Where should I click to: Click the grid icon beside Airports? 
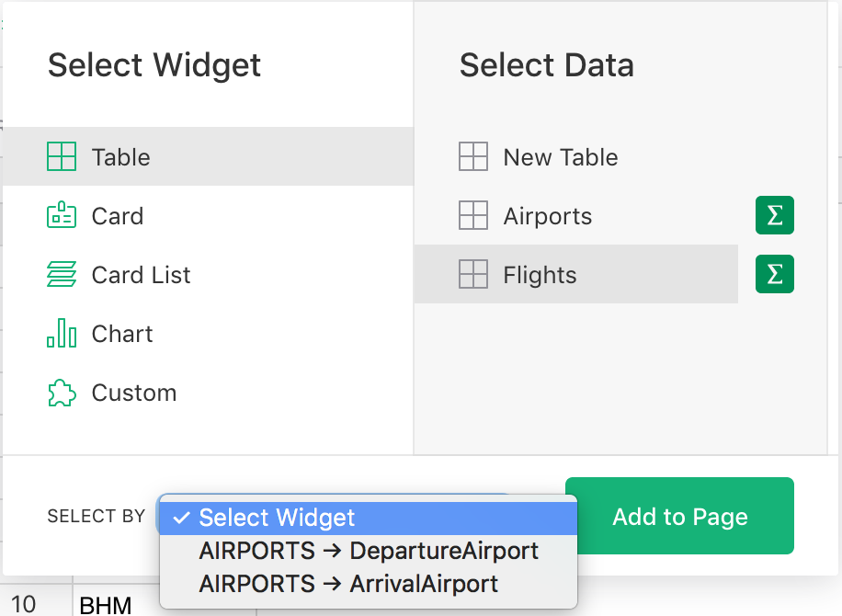[x=472, y=215]
